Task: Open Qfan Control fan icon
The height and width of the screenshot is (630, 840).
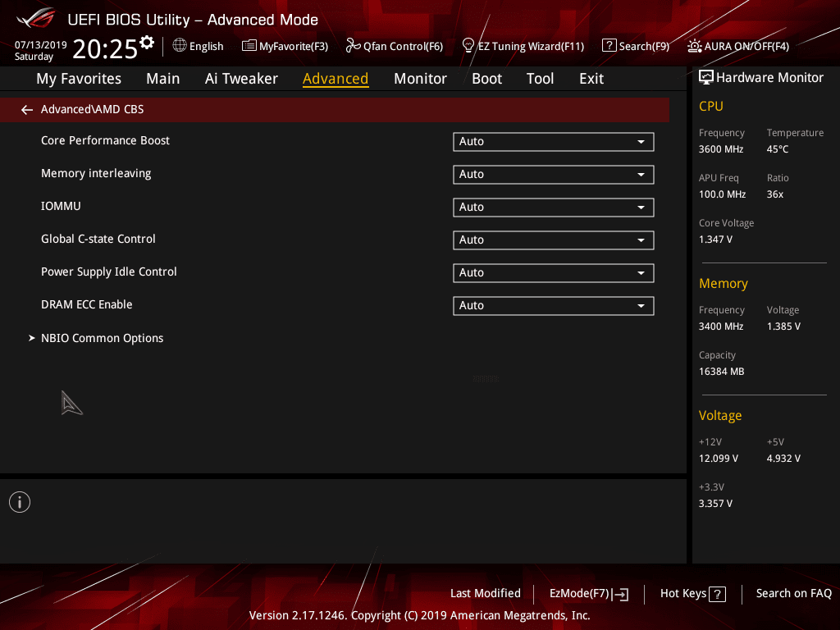Action: [x=353, y=46]
